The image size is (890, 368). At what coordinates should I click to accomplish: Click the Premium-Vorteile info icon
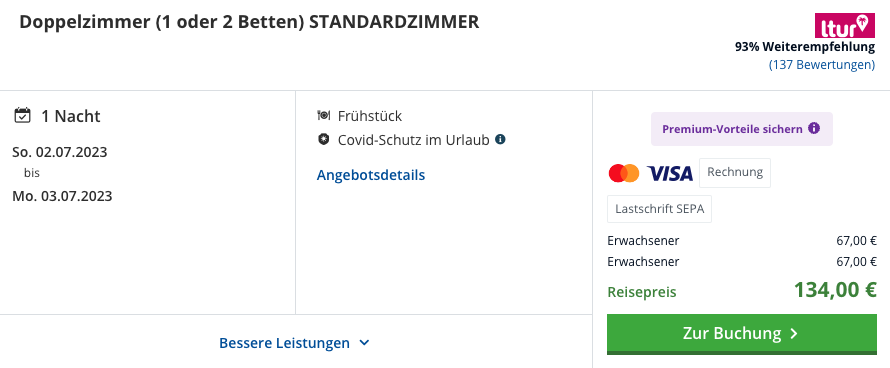point(814,128)
